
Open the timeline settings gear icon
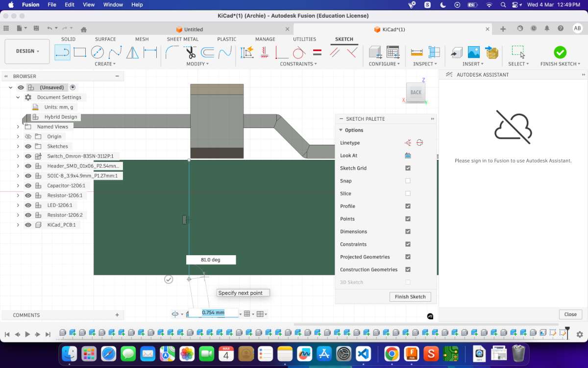(580, 334)
